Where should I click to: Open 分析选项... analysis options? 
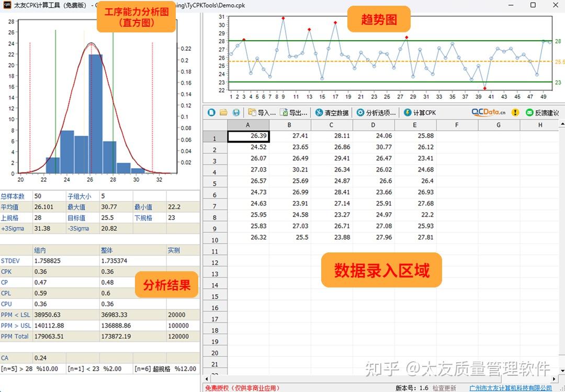point(376,112)
